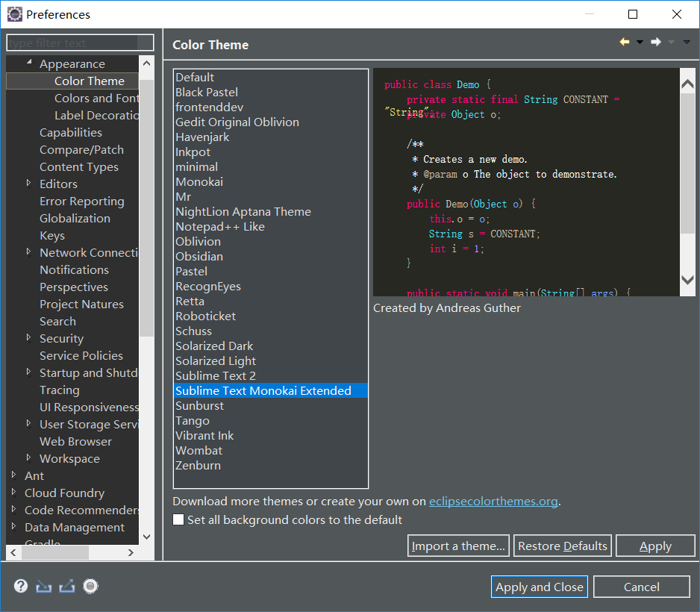The image size is (700, 612).
Task: Expand the User Storage Service node
Action: (x=28, y=423)
